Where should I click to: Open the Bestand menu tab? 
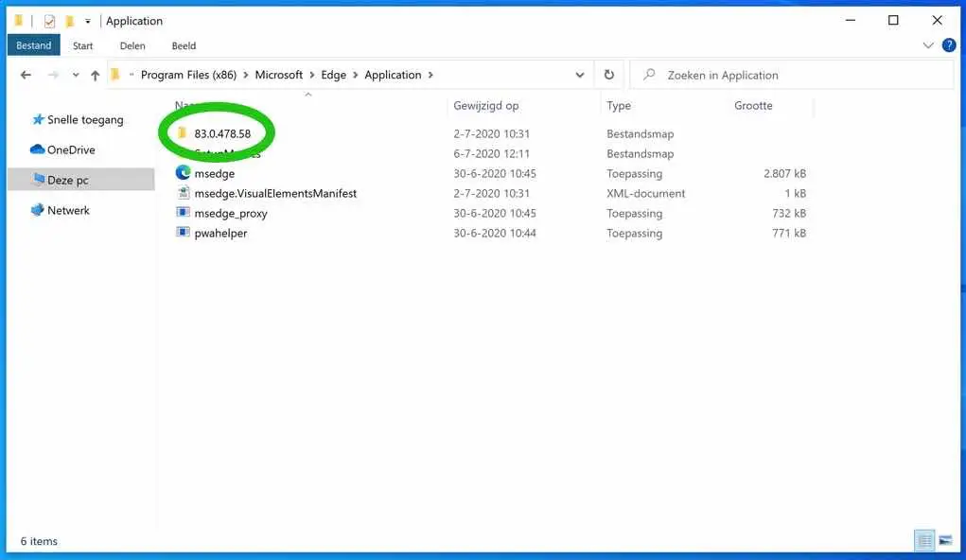[34, 45]
